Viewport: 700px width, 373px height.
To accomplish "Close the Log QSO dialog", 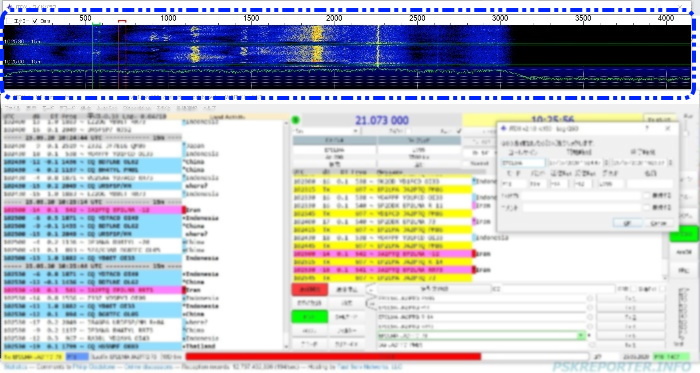I will (x=668, y=128).
